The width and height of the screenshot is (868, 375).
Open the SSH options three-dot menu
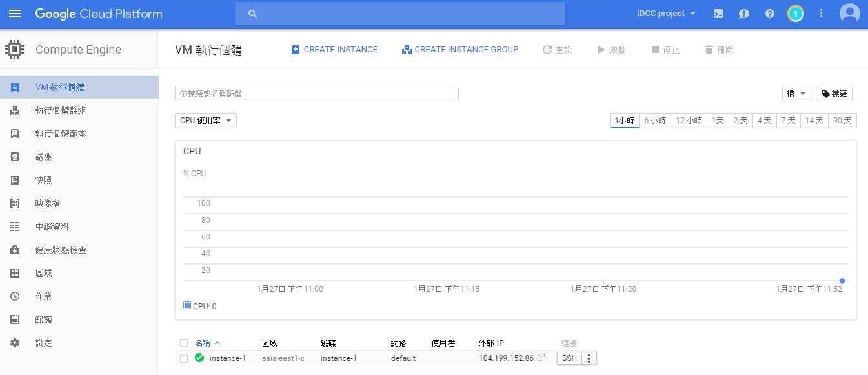tap(589, 358)
